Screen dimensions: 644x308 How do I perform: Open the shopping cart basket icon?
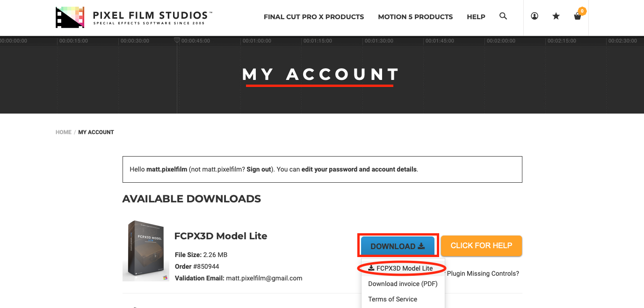tap(578, 16)
